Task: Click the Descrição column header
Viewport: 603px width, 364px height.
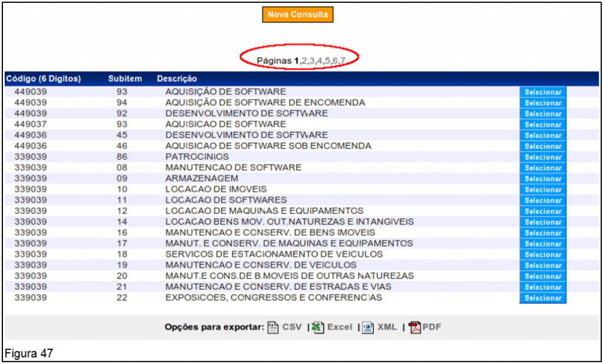Action: [x=177, y=79]
